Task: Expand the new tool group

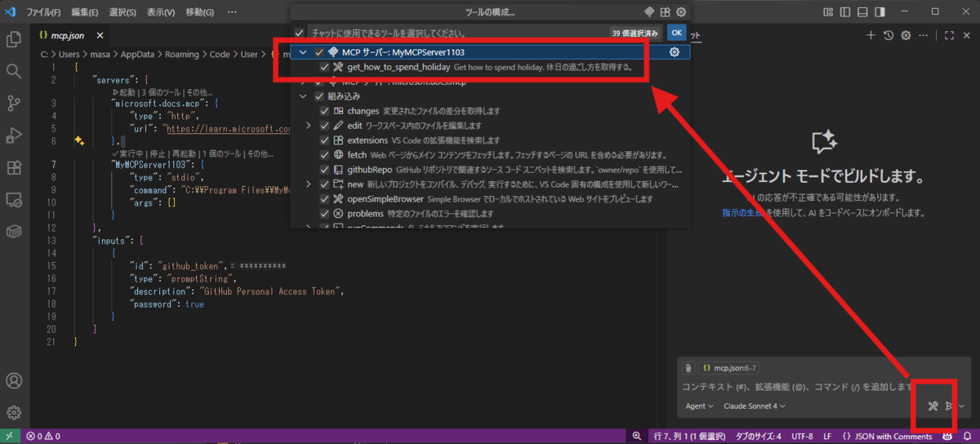Action: point(309,184)
